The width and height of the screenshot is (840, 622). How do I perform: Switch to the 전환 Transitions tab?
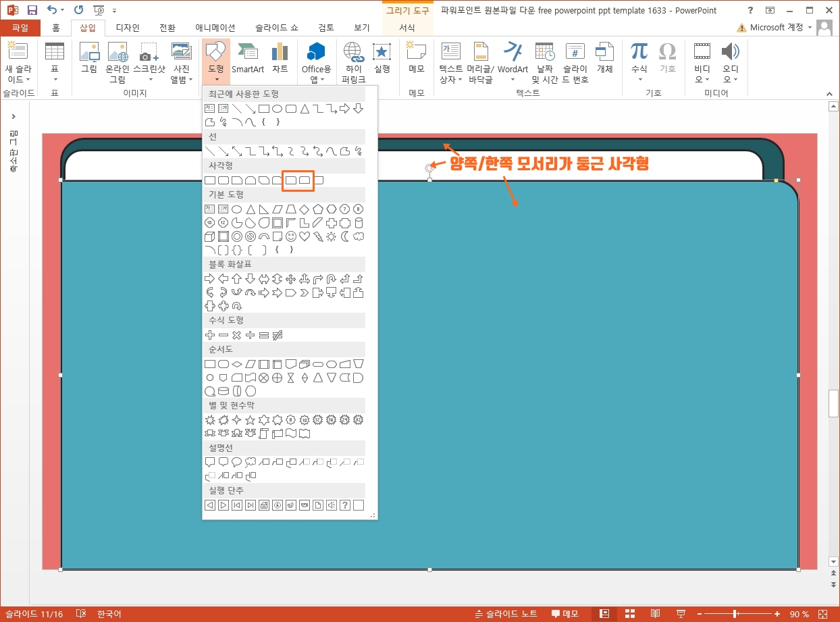(x=167, y=28)
